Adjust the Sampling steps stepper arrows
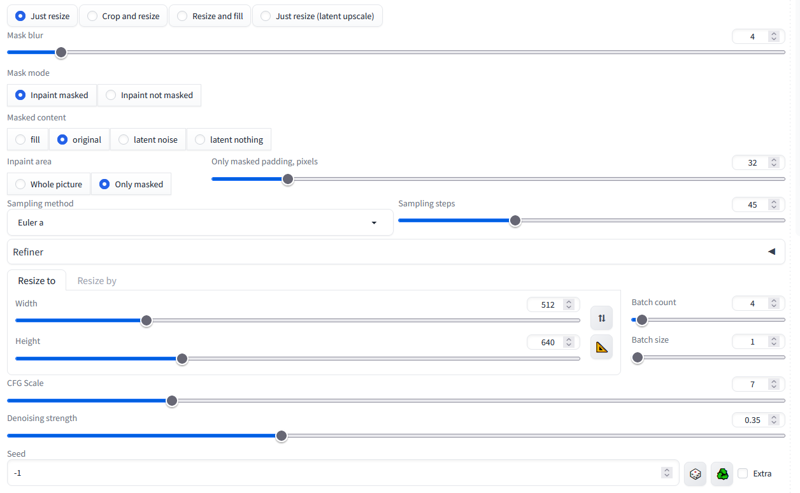This screenshot has width=800, height=493. [x=774, y=205]
